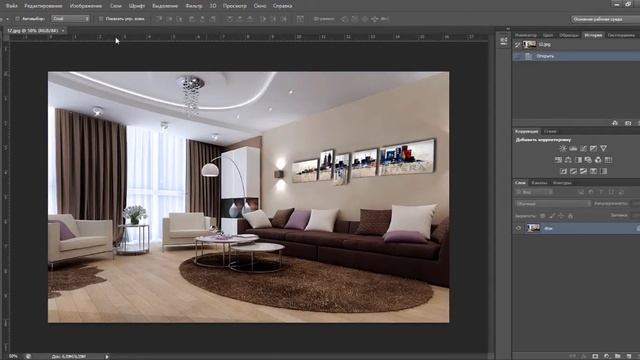Image resolution: width=640 pixels, height=360 pixels.
Task: Switch to the Слои panel tab
Action: coord(520,183)
